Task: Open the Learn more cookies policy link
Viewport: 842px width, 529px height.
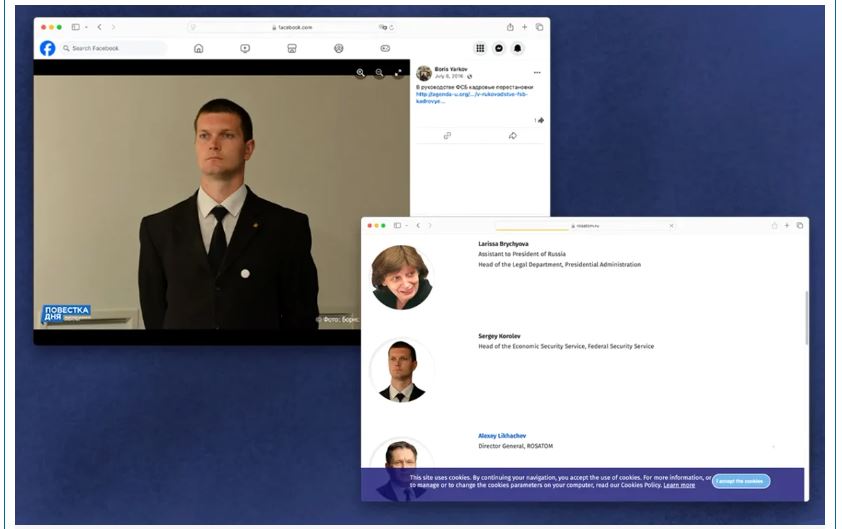Action: [x=679, y=485]
